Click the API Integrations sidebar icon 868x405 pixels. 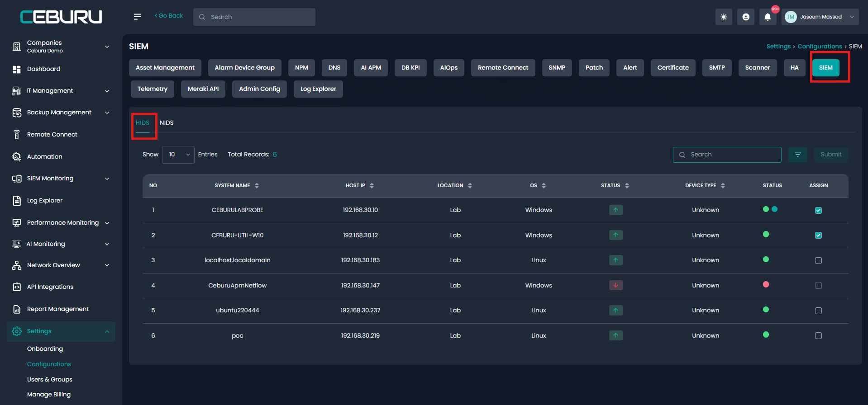pyautogui.click(x=17, y=287)
